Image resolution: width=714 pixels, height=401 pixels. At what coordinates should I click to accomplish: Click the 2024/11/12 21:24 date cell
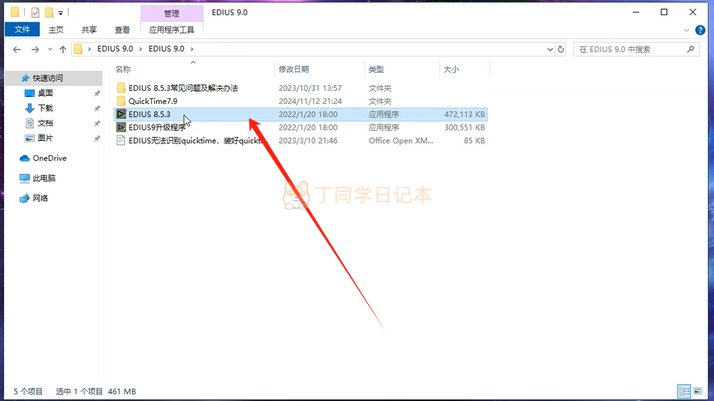click(310, 101)
